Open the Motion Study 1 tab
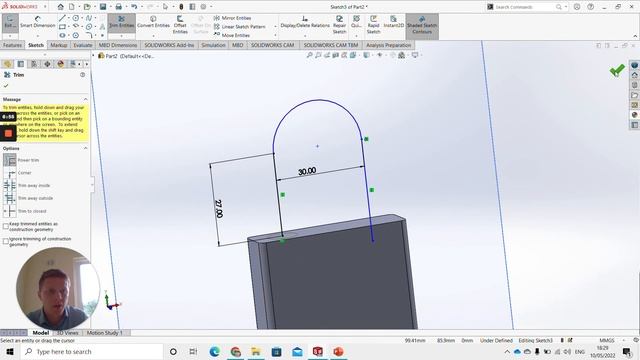 click(104, 333)
